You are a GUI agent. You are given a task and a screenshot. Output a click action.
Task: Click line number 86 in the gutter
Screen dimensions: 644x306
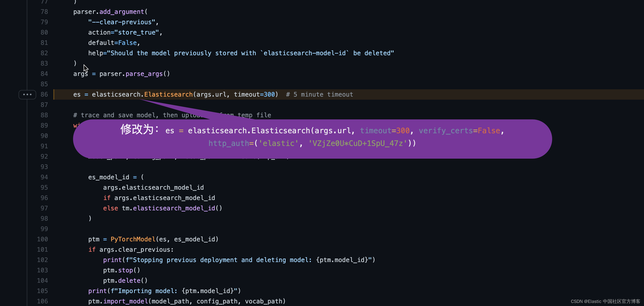[x=44, y=94]
